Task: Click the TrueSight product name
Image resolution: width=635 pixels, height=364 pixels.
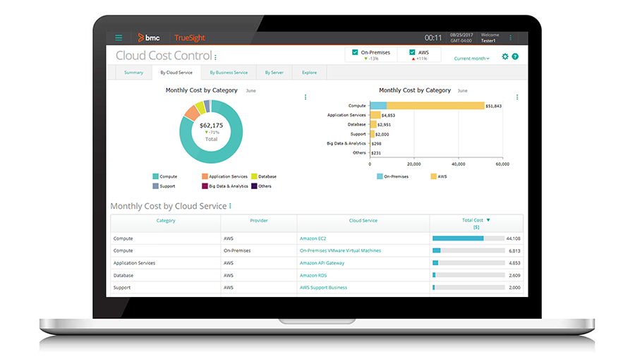Action: pyautogui.click(x=190, y=37)
